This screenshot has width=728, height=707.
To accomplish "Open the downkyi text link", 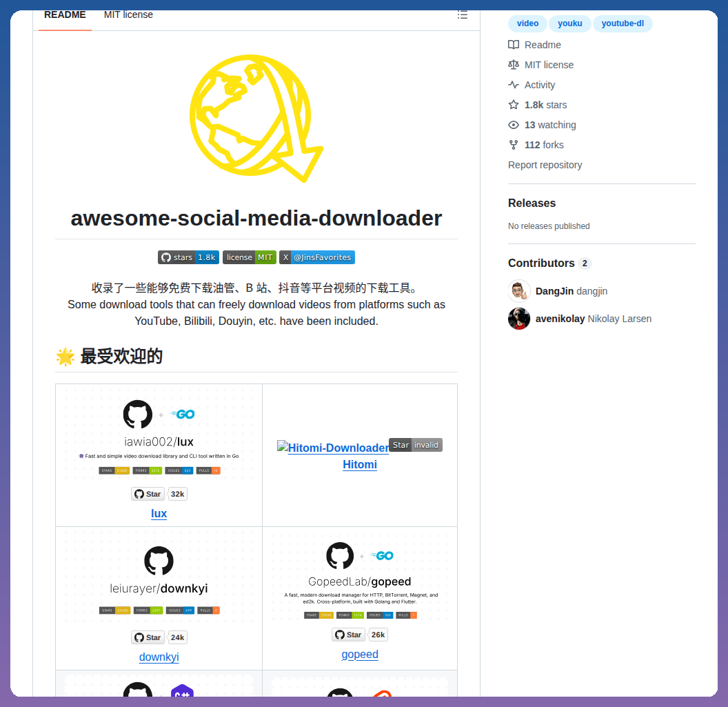I will tap(159, 657).
